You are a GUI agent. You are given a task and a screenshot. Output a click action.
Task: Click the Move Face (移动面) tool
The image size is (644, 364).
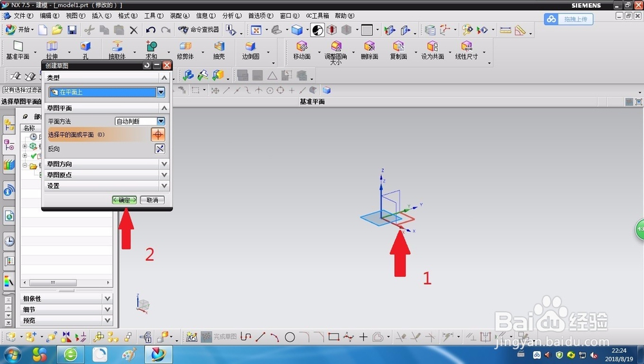(302, 50)
